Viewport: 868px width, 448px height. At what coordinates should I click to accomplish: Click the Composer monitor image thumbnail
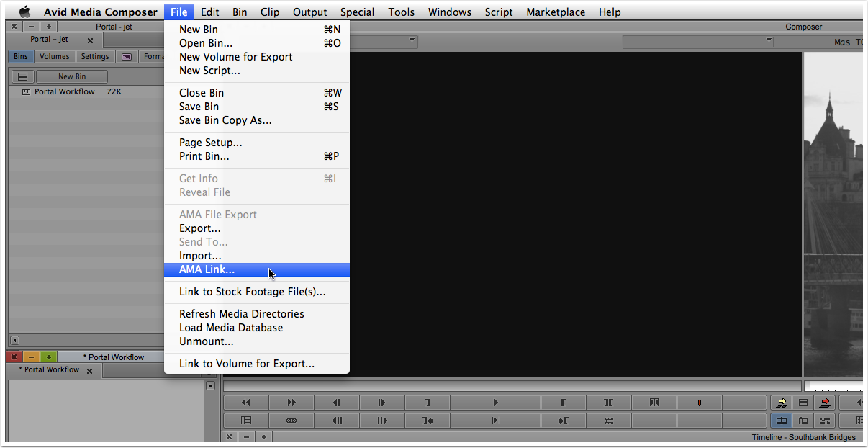(x=833, y=213)
